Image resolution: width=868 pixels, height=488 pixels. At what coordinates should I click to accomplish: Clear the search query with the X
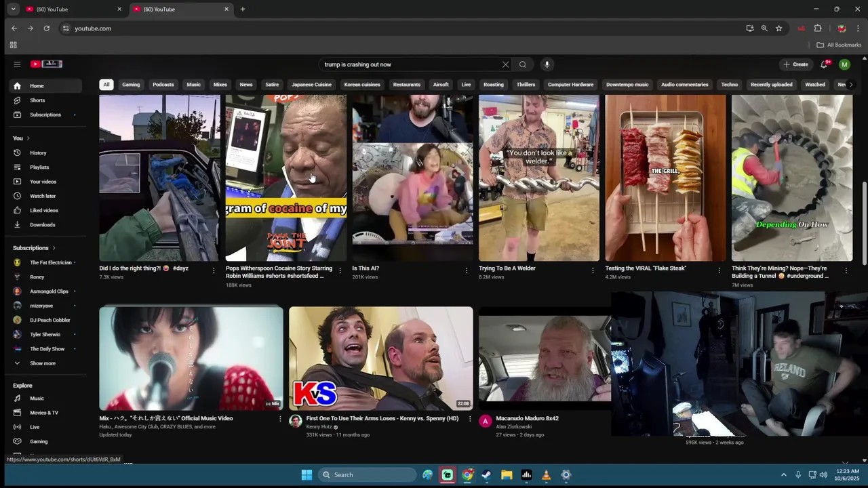[x=505, y=64]
